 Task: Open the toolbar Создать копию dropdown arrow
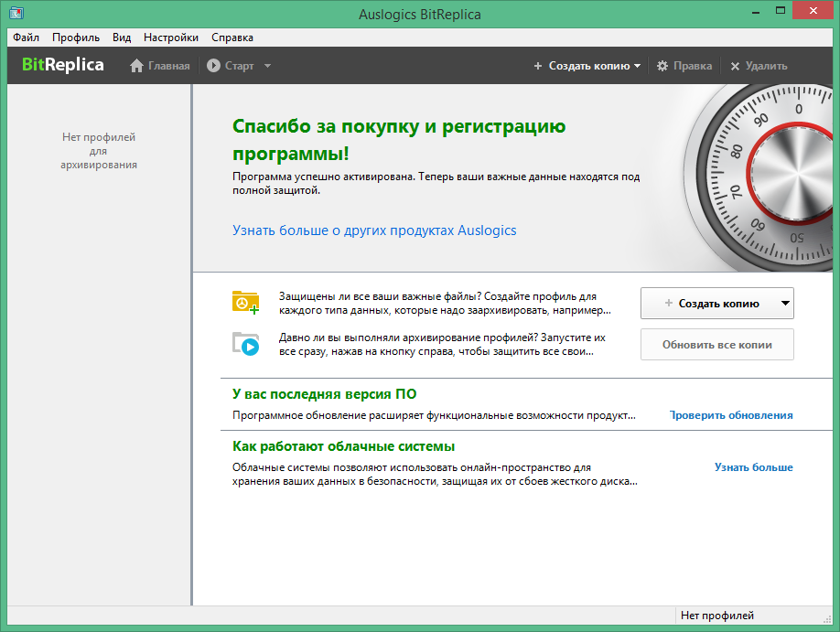637,66
